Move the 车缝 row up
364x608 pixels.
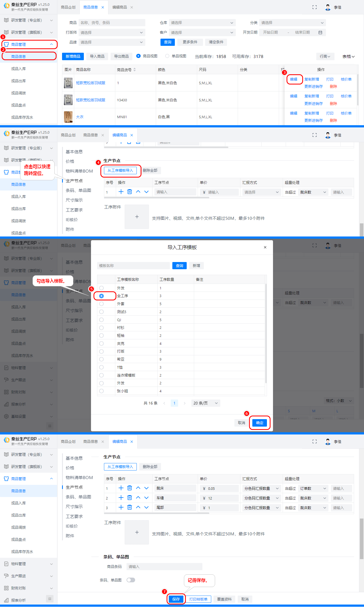[138, 498]
